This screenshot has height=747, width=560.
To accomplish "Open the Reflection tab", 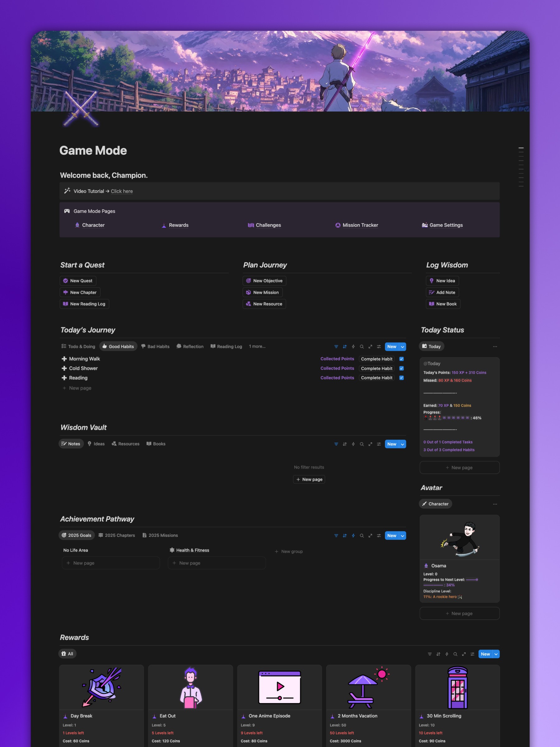I will 190,346.
